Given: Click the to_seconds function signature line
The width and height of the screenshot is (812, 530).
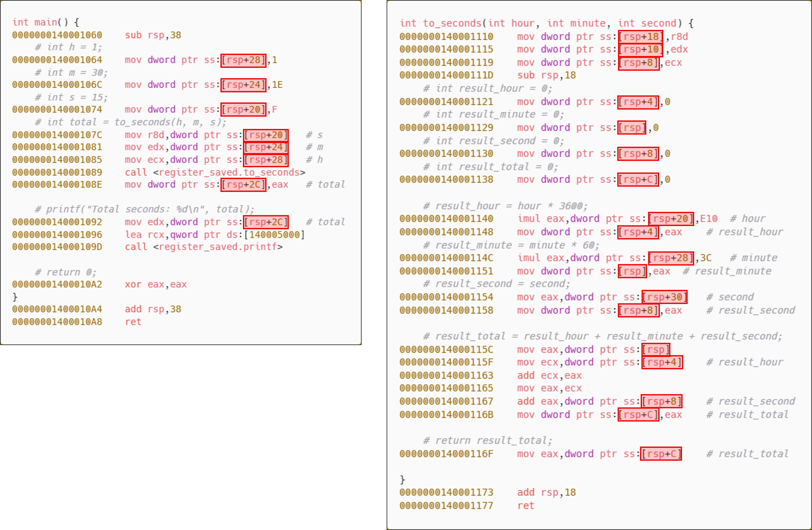Looking at the screenshot, I should (547, 23).
